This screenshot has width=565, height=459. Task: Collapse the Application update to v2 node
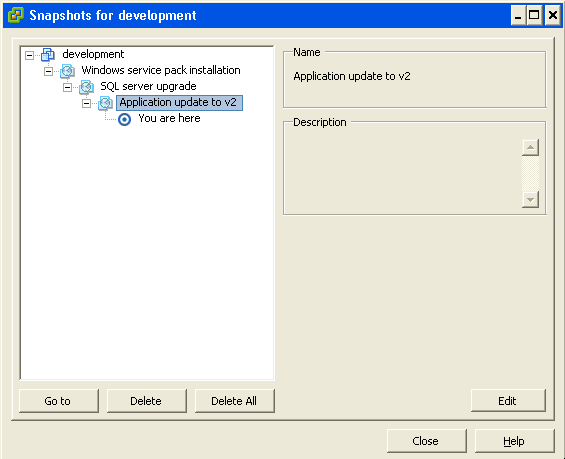click(x=86, y=103)
